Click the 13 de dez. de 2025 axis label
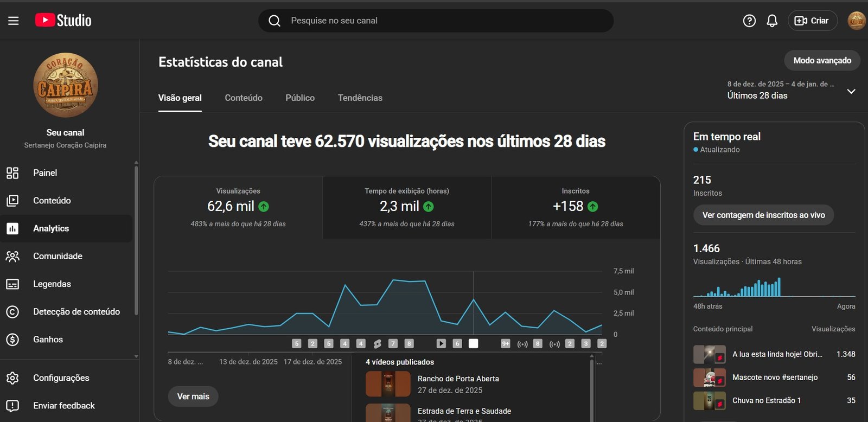Screen dimensions: 868x422 [248, 362]
